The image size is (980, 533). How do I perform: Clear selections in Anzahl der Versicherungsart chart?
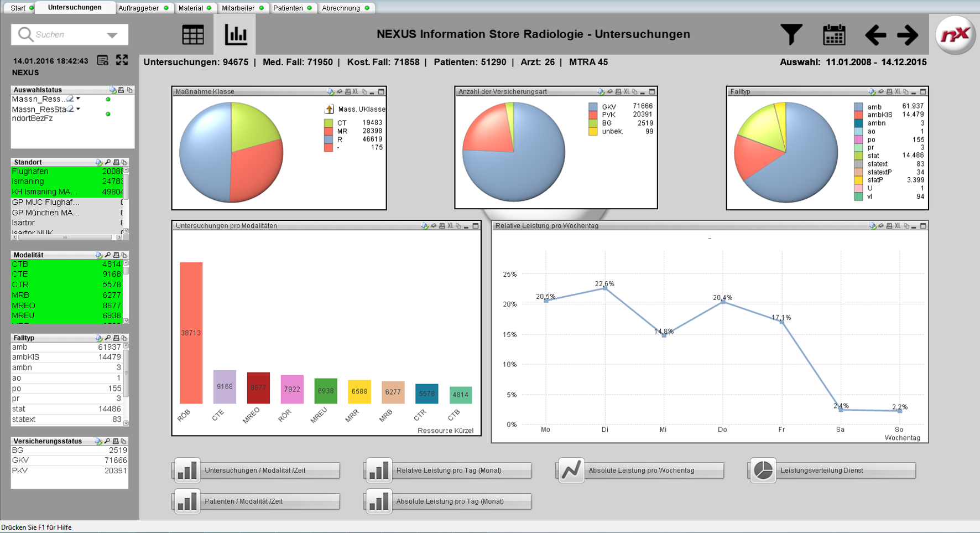coord(609,92)
